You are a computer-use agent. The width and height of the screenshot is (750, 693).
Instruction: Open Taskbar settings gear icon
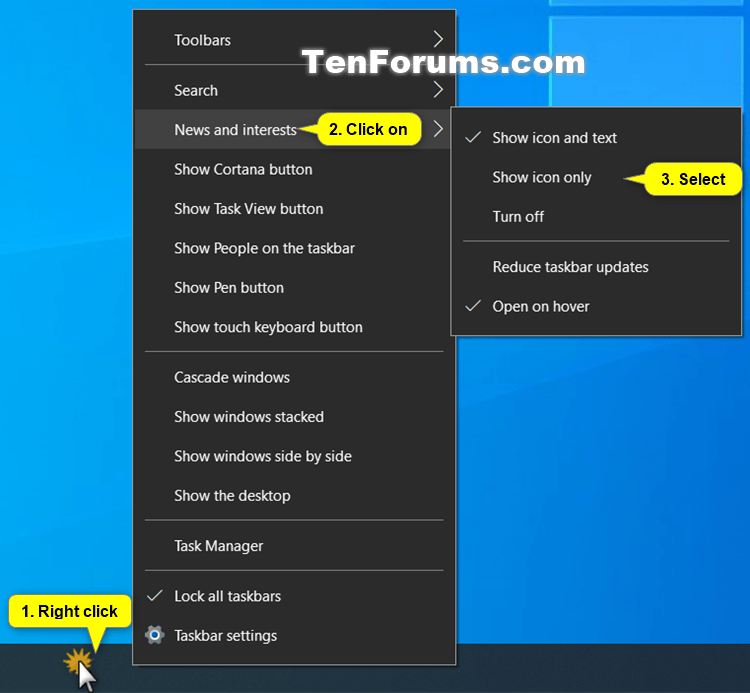(154, 635)
